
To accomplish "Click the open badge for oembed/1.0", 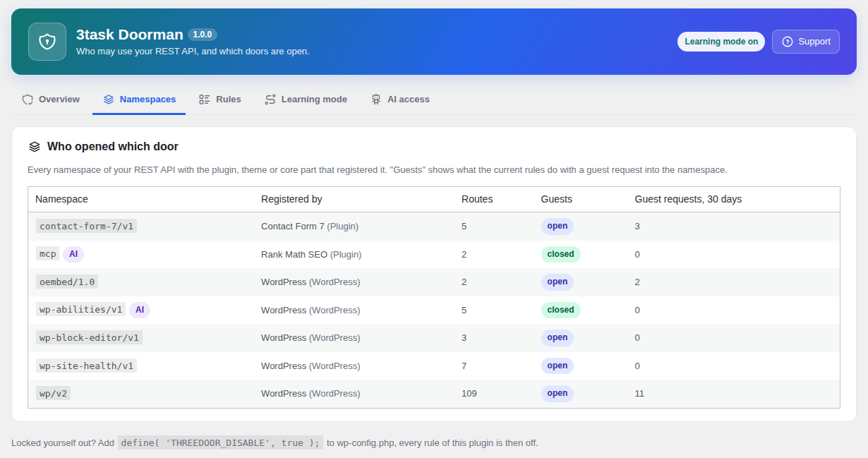I will 557,282.
